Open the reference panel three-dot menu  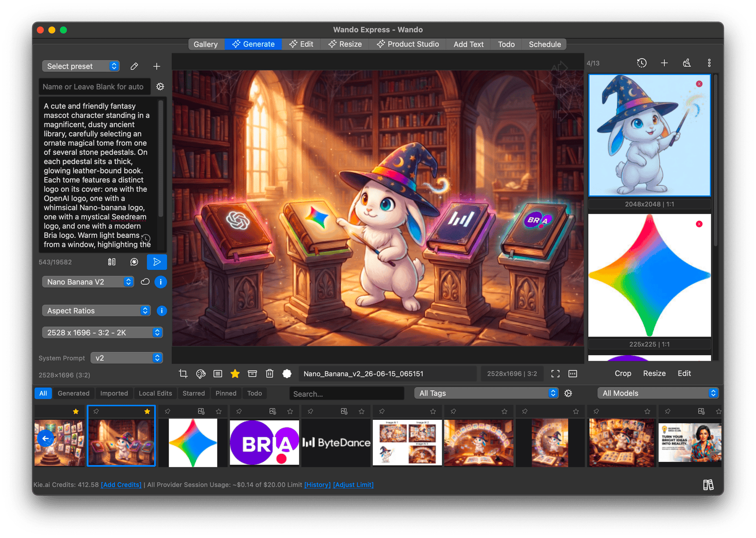709,63
